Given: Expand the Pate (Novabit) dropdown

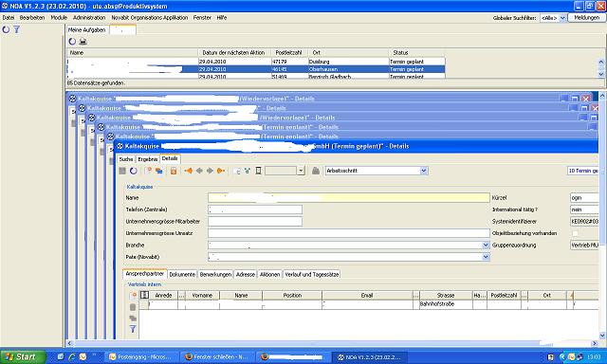Looking at the screenshot, I should click(x=486, y=257).
